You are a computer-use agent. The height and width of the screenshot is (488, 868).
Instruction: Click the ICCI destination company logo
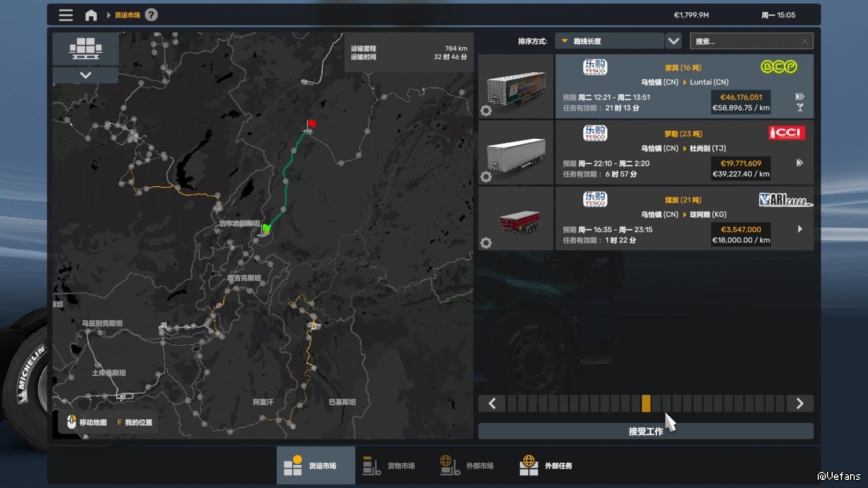(787, 133)
